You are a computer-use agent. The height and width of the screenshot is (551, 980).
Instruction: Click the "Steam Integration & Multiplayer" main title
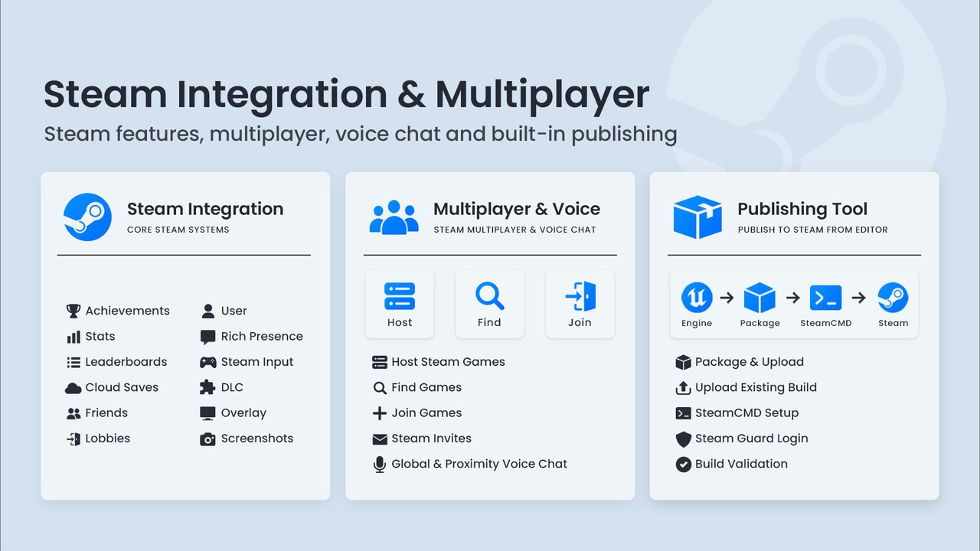pos(346,94)
